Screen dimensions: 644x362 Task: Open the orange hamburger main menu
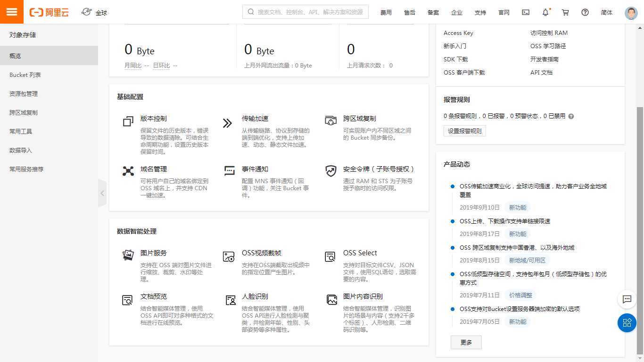[12, 12]
